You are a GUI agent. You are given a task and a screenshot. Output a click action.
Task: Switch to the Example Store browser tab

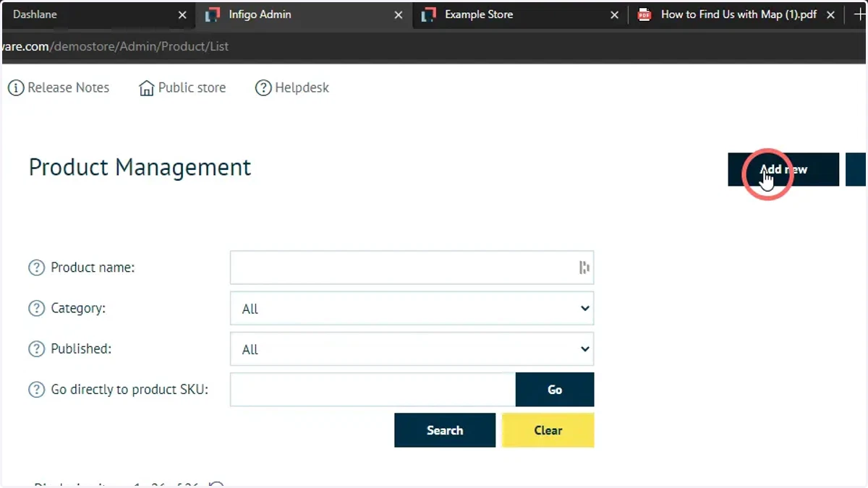(x=520, y=14)
